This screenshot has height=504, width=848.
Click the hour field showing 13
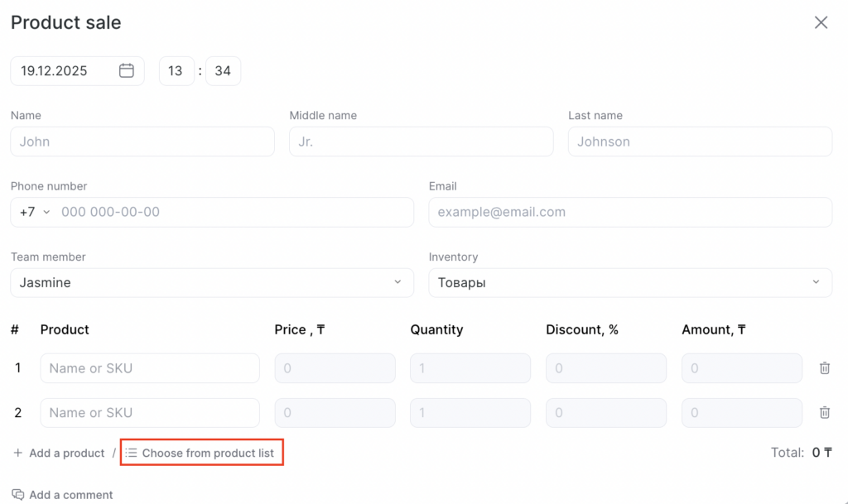tap(176, 71)
